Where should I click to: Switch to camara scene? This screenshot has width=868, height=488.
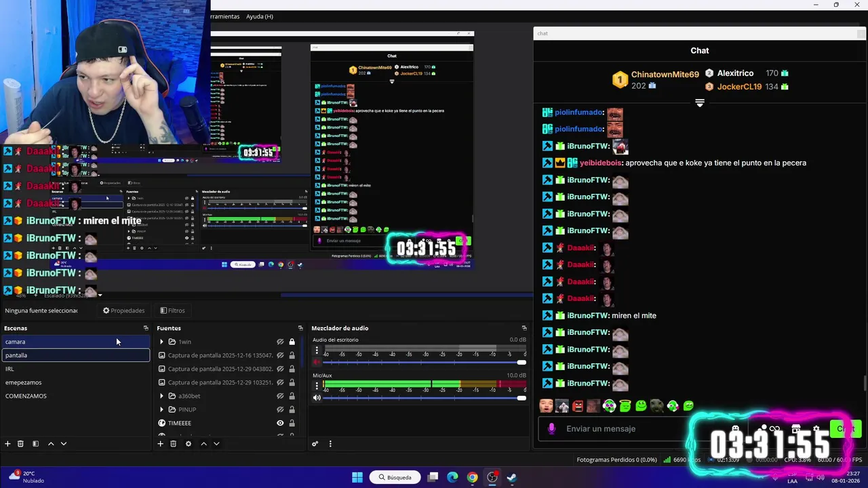click(76, 342)
